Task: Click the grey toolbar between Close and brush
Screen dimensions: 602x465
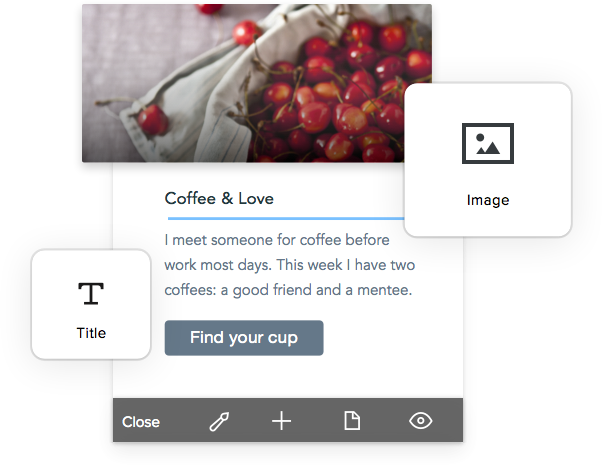Action: (x=184, y=420)
